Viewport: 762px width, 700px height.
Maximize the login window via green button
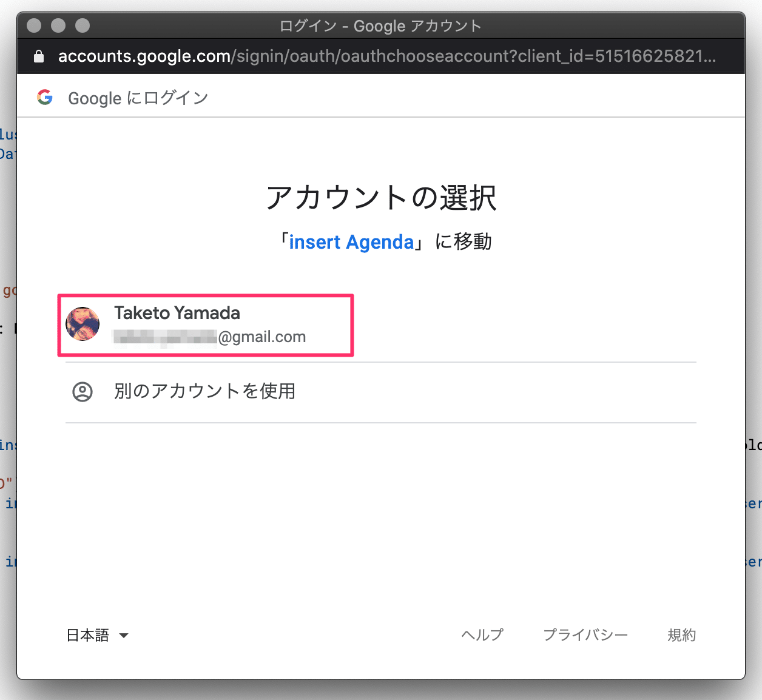83,25
